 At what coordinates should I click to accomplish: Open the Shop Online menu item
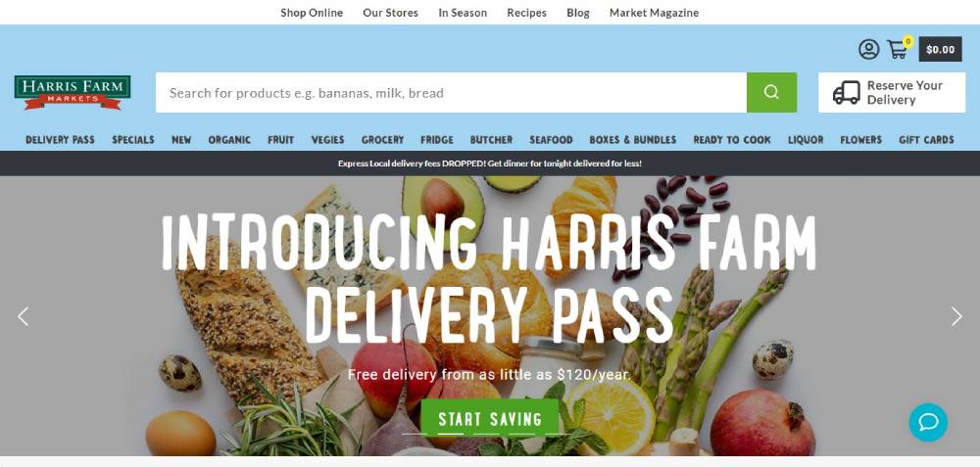click(x=312, y=13)
